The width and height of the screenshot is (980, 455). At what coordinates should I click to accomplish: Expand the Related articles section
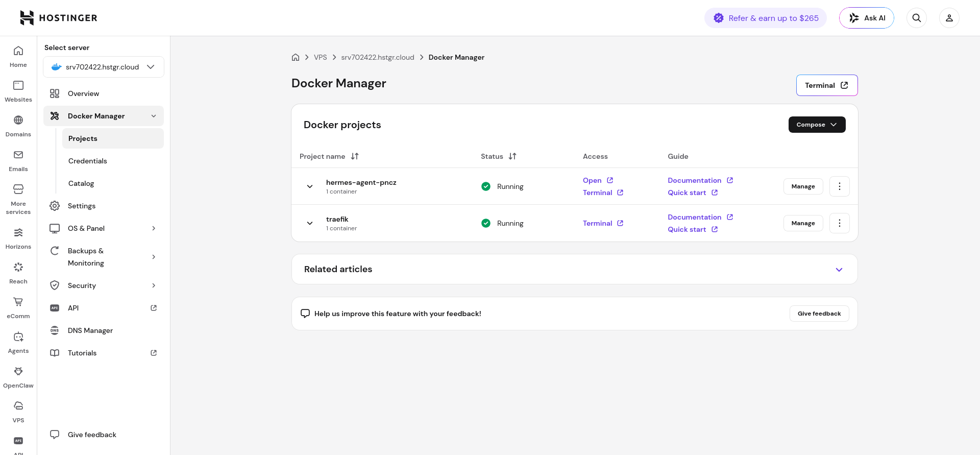[839, 270]
